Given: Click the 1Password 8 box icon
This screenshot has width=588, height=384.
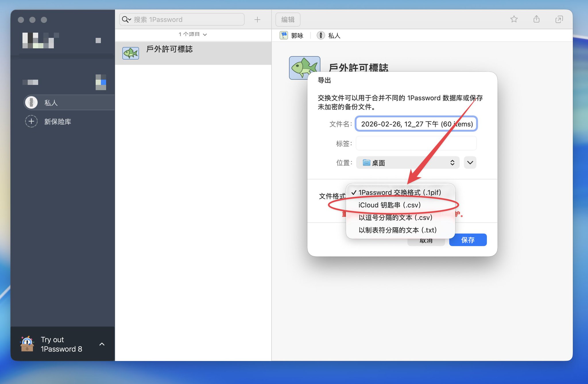Looking at the screenshot, I should [x=27, y=344].
